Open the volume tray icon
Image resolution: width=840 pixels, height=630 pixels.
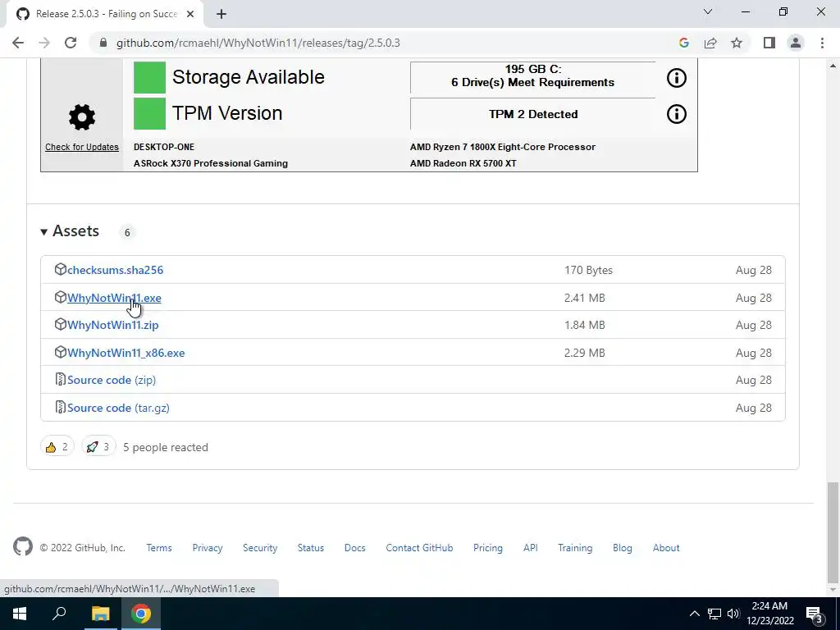tap(733, 614)
